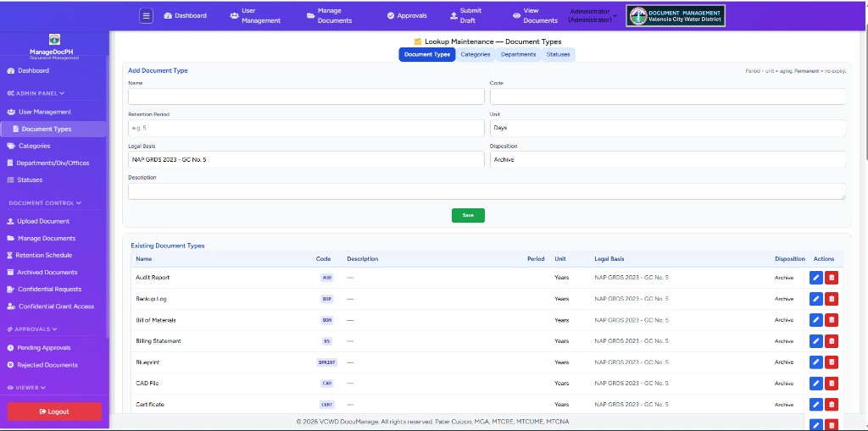Collapse the Approvals sidebar section

pos(32,329)
